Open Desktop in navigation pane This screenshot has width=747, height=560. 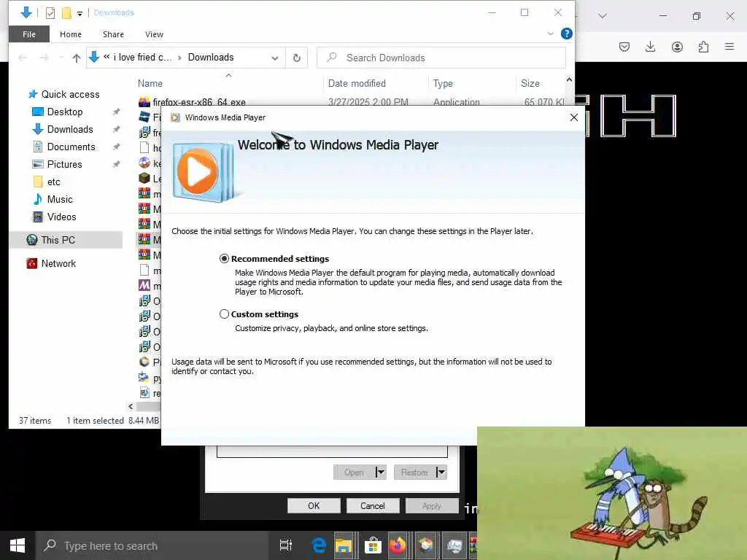[65, 112]
